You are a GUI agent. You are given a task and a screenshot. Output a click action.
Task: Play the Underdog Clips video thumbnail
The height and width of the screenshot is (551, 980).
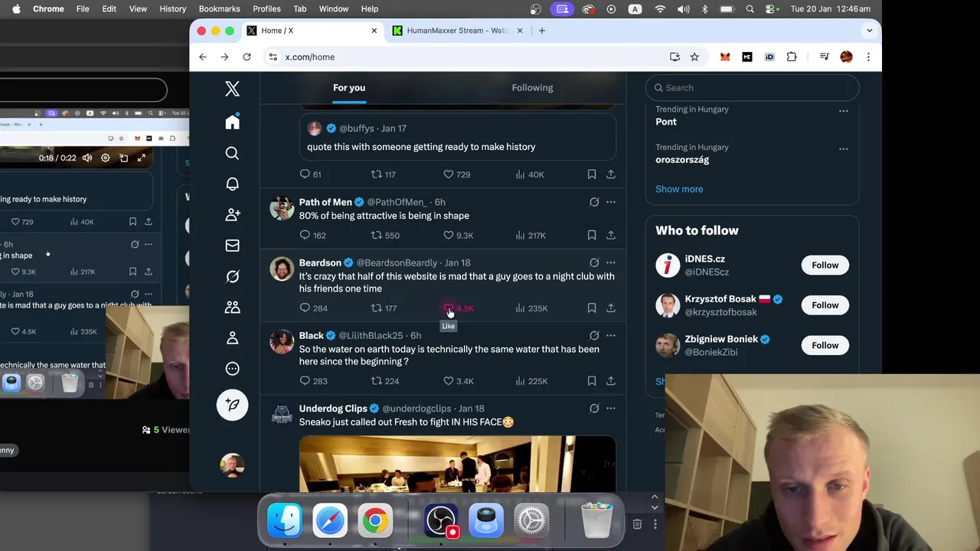pos(457,464)
